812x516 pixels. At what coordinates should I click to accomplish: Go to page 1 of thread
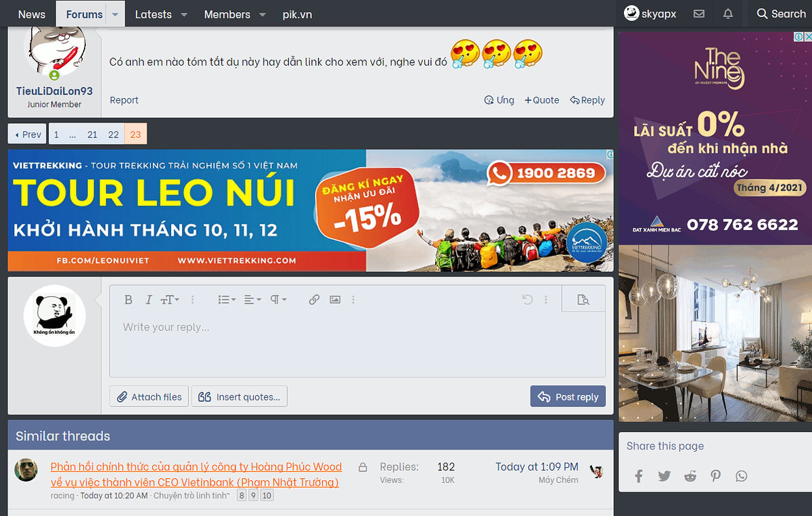pyautogui.click(x=57, y=135)
